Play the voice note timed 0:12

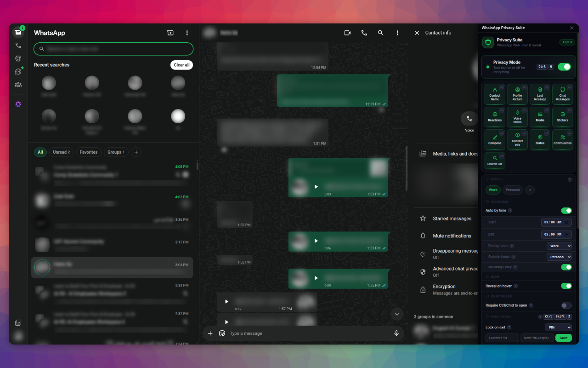click(x=226, y=302)
